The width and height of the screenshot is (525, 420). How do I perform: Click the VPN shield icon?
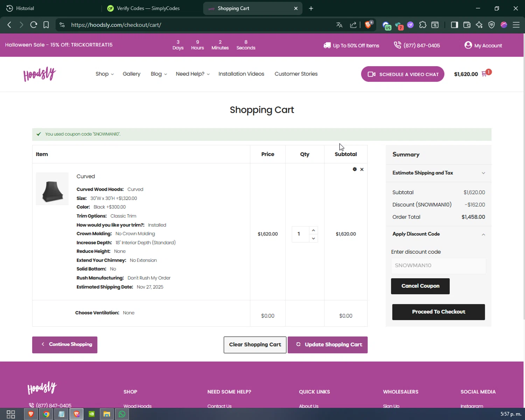coord(491,25)
